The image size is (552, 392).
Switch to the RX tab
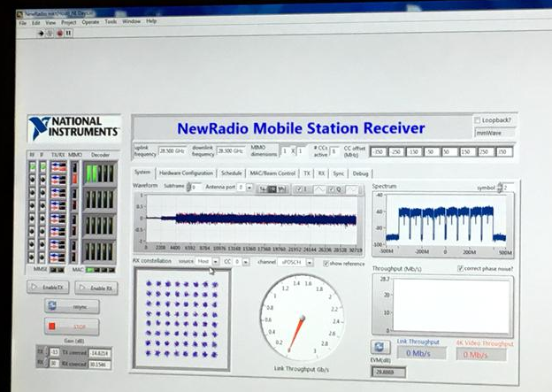pyautogui.click(x=321, y=173)
